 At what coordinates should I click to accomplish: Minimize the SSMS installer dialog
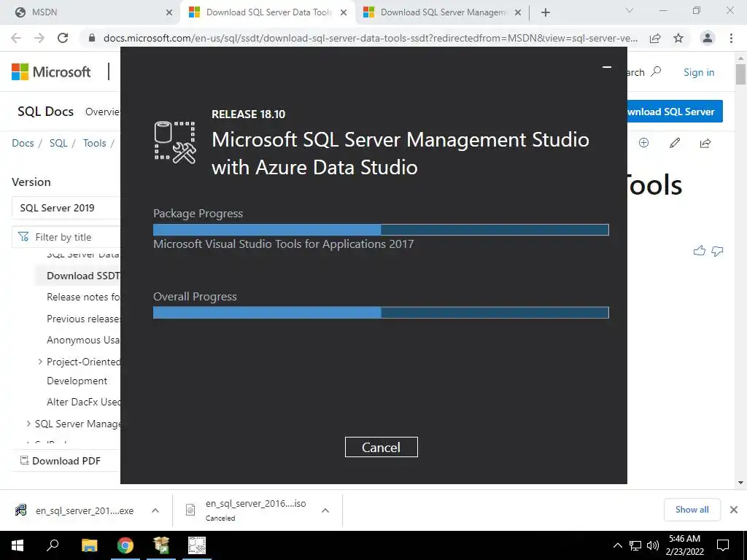click(x=606, y=68)
